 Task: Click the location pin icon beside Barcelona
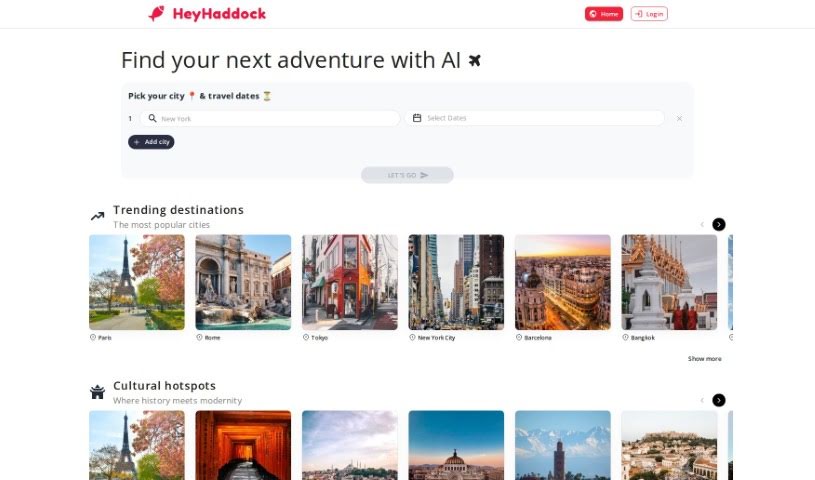[x=519, y=338]
